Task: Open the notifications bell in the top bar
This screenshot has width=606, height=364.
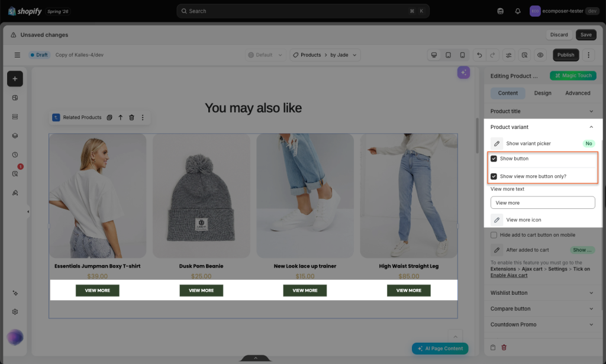Action: (517, 11)
